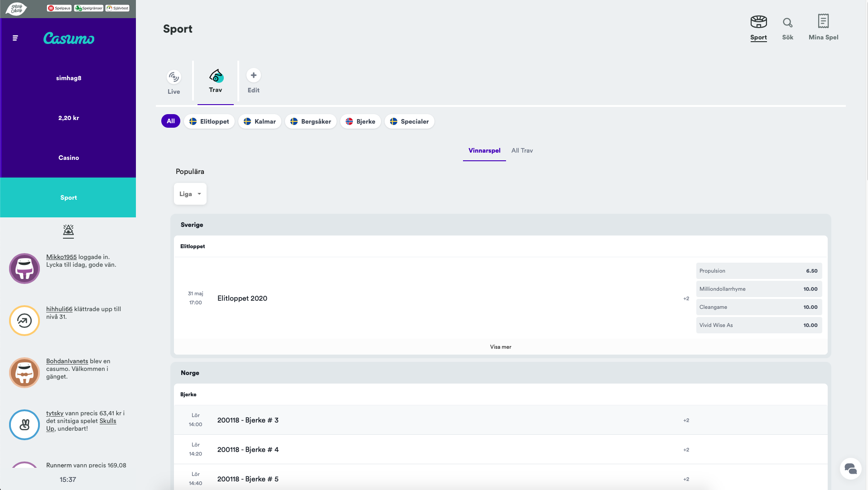Bet on Propulsion at 6.50

pos(759,271)
